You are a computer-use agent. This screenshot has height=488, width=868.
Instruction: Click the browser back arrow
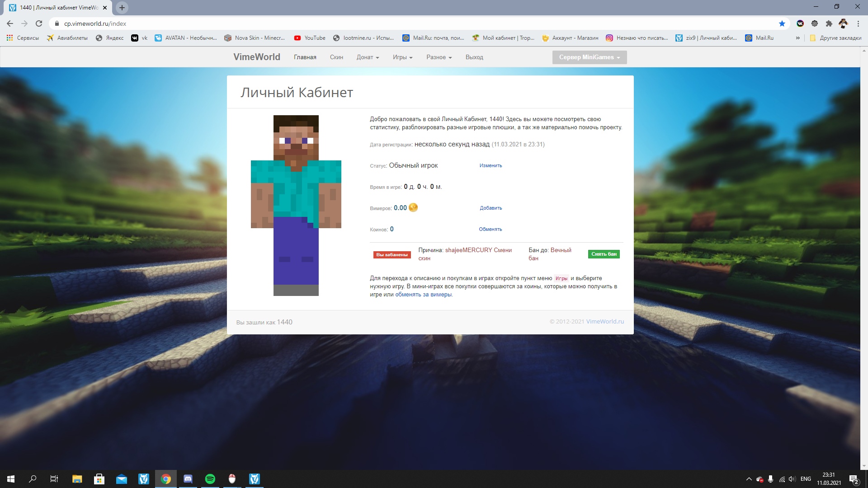(x=10, y=23)
